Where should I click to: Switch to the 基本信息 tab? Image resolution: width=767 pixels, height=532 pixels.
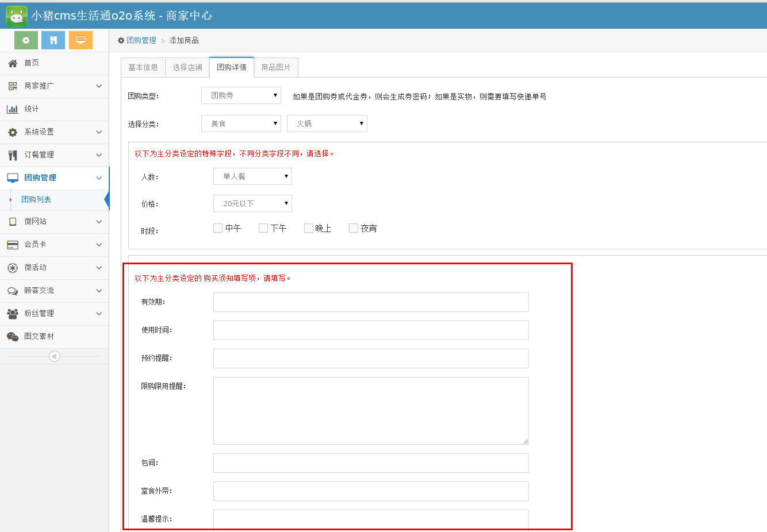point(143,67)
